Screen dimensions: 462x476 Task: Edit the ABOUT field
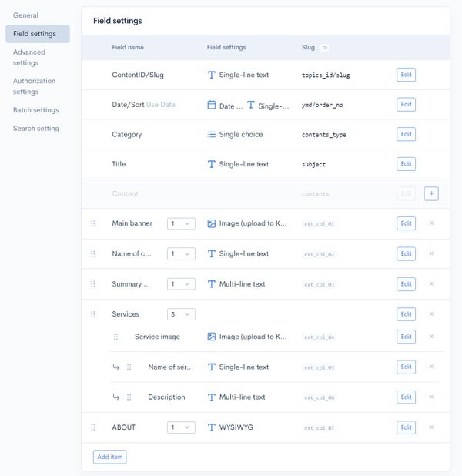[406, 427]
